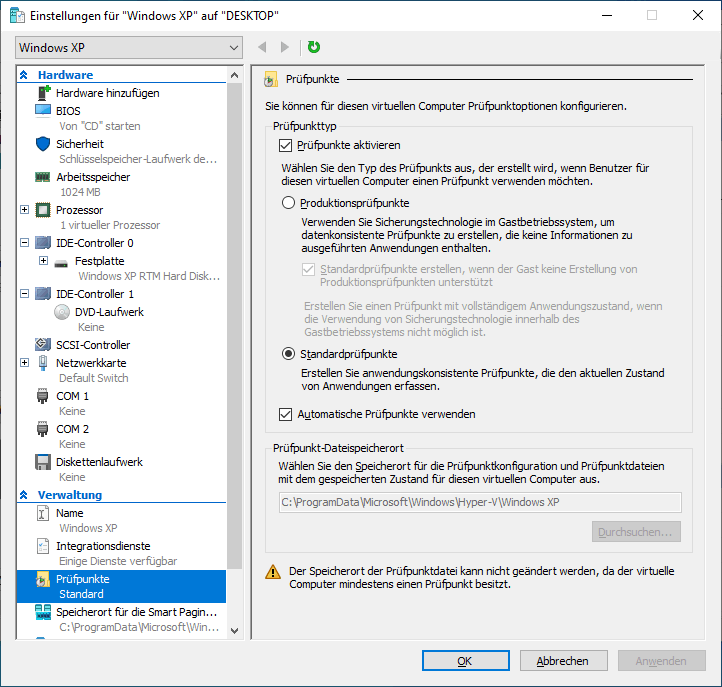This screenshot has height=687, width=722.
Task: Select Integrationsdienste in Verwaltung
Action: pyautogui.click(x=103, y=546)
